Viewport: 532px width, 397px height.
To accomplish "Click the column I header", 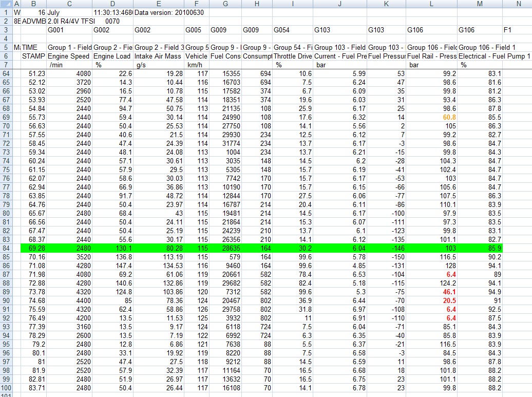I will 293,4.
